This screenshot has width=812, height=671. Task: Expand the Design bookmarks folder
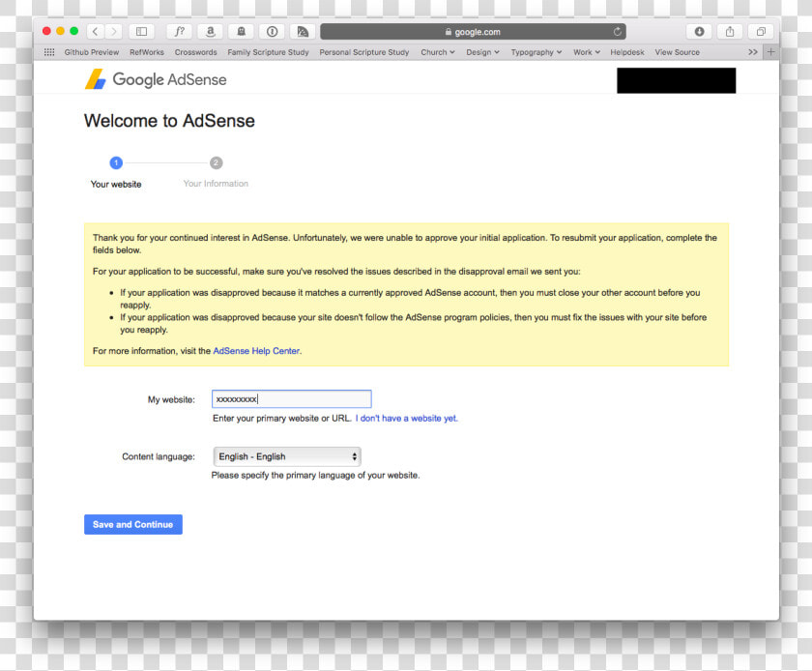tap(482, 52)
